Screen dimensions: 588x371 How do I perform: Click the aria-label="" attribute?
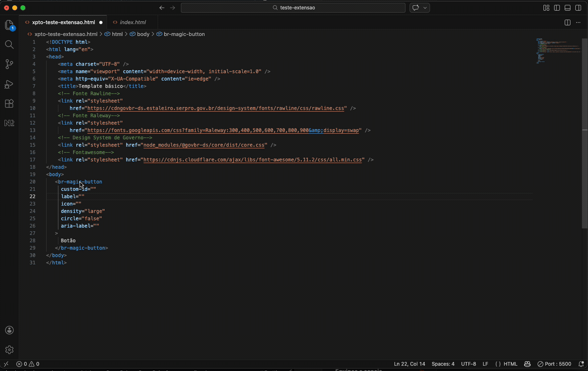pyautogui.click(x=80, y=226)
